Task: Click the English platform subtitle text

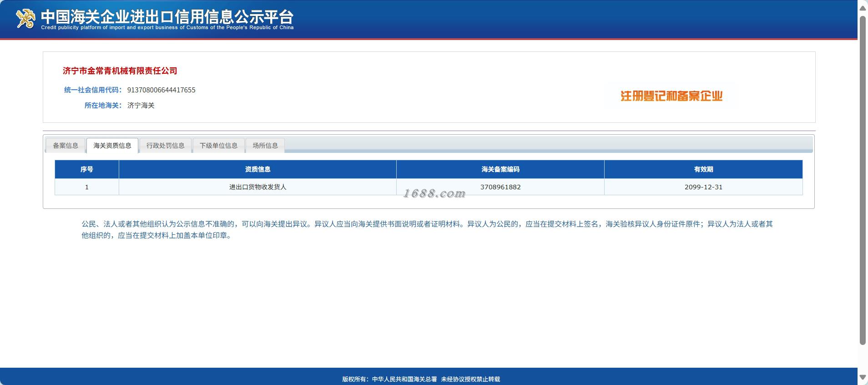Action: (167, 28)
